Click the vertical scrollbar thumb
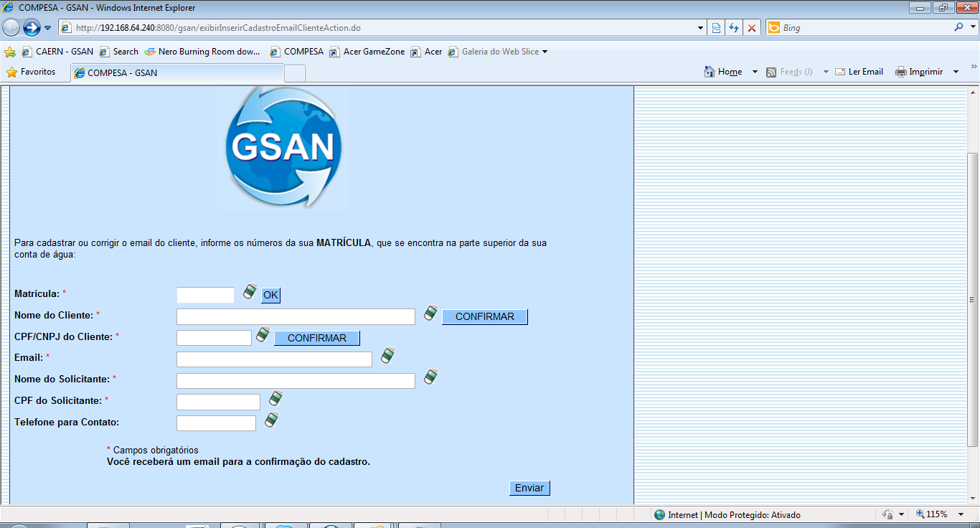Image resolution: width=980 pixels, height=528 pixels. point(973,299)
